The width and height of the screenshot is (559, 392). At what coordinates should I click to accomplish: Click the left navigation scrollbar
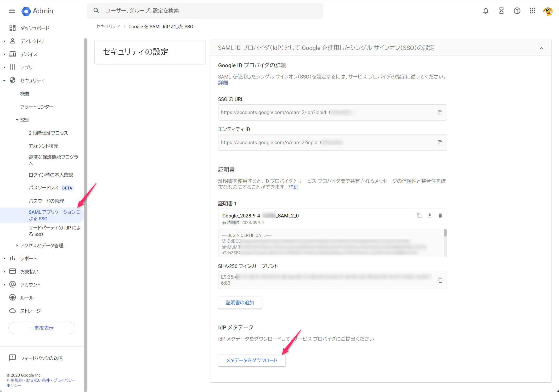coord(85,215)
